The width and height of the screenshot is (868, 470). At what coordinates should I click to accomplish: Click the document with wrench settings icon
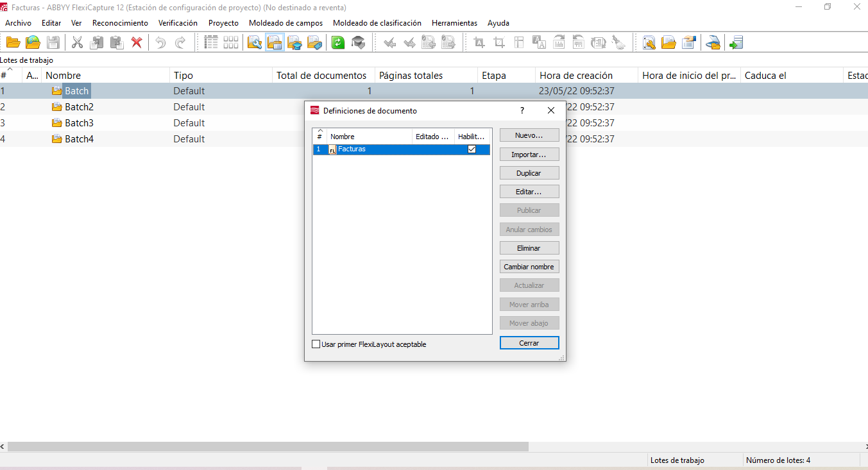649,42
